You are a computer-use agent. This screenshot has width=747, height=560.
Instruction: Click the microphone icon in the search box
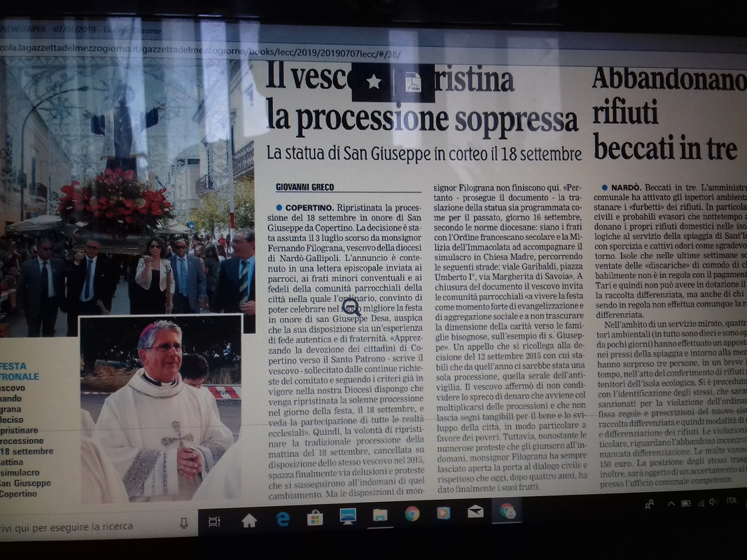tap(184, 524)
